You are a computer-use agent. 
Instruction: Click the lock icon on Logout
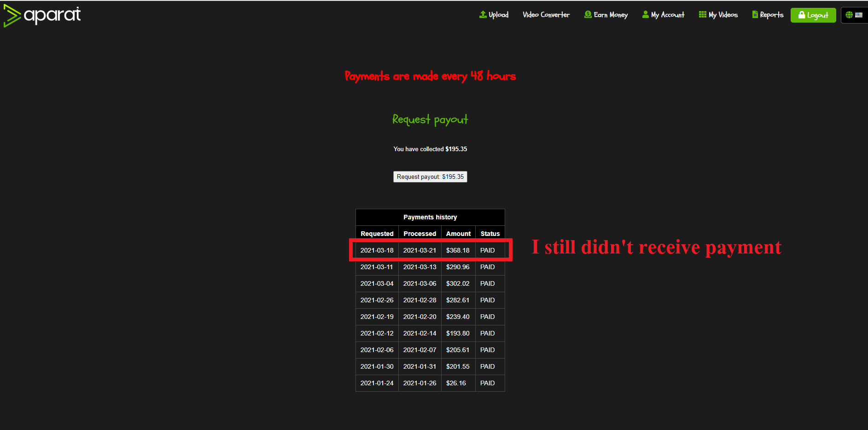[802, 15]
